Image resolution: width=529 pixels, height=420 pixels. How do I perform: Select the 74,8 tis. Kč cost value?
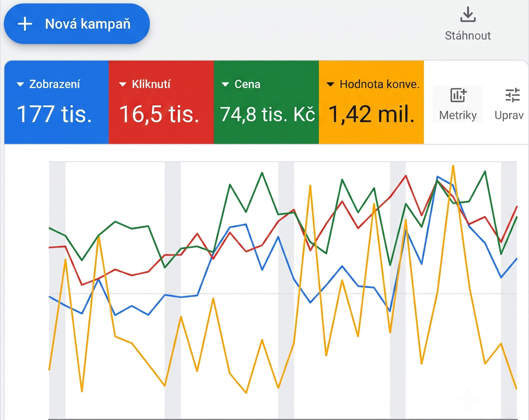[267, 114]
